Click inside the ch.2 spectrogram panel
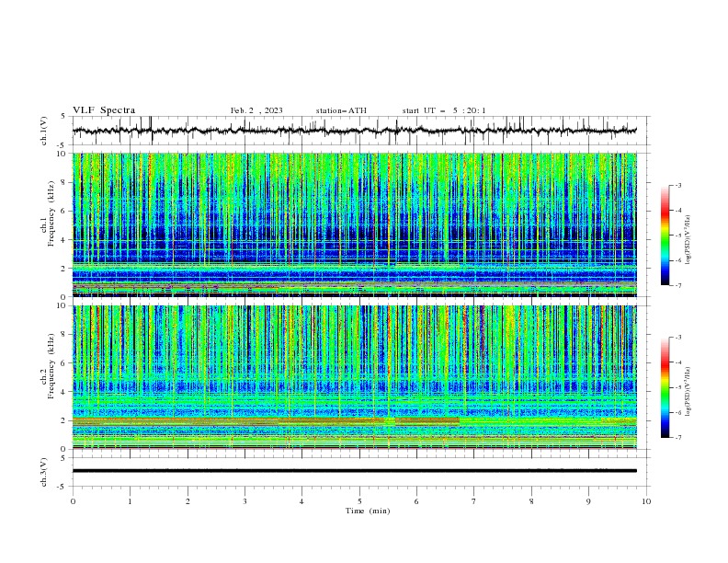 point(355,377)
